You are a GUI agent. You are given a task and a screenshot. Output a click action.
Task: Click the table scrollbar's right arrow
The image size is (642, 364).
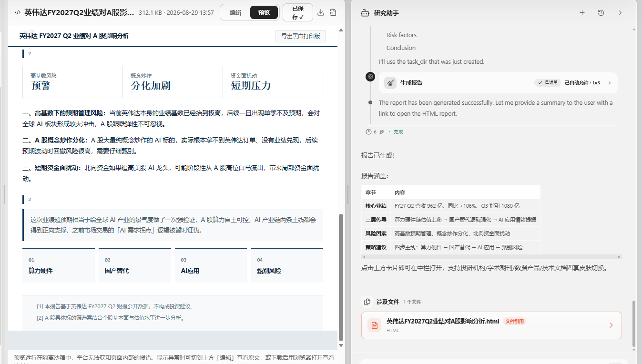[x=620, y=257]
